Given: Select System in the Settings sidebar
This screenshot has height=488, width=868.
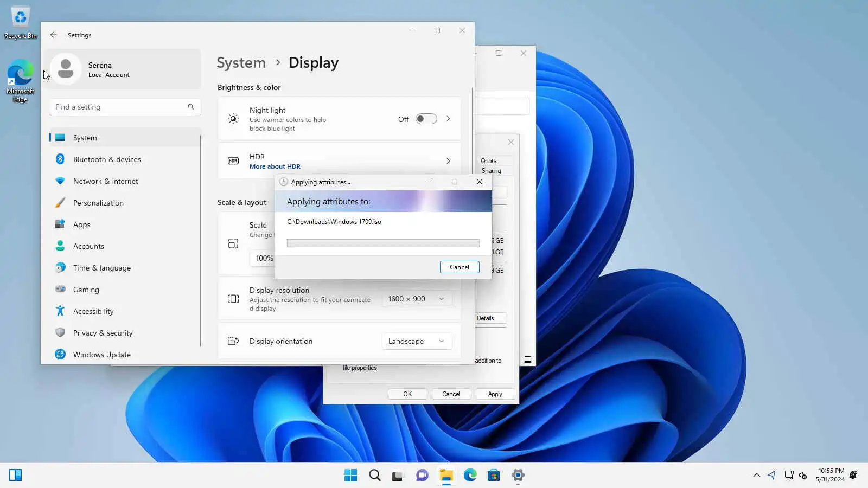Looking at the screenshot, I should 125,138.
